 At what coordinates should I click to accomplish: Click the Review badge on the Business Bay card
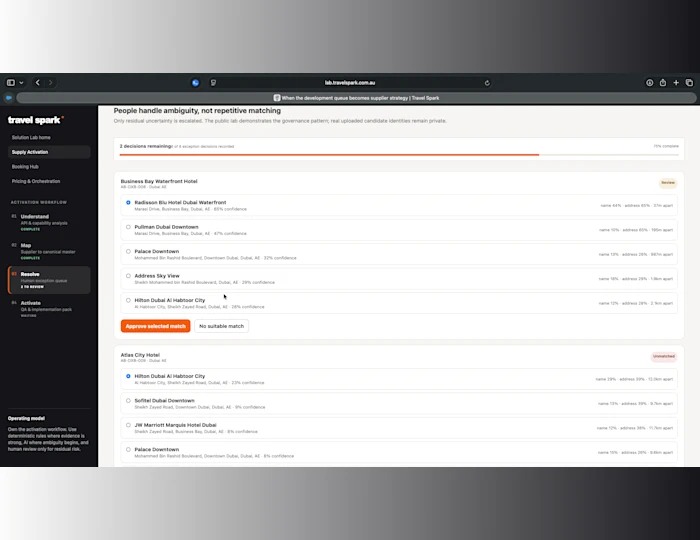point(668,183)
